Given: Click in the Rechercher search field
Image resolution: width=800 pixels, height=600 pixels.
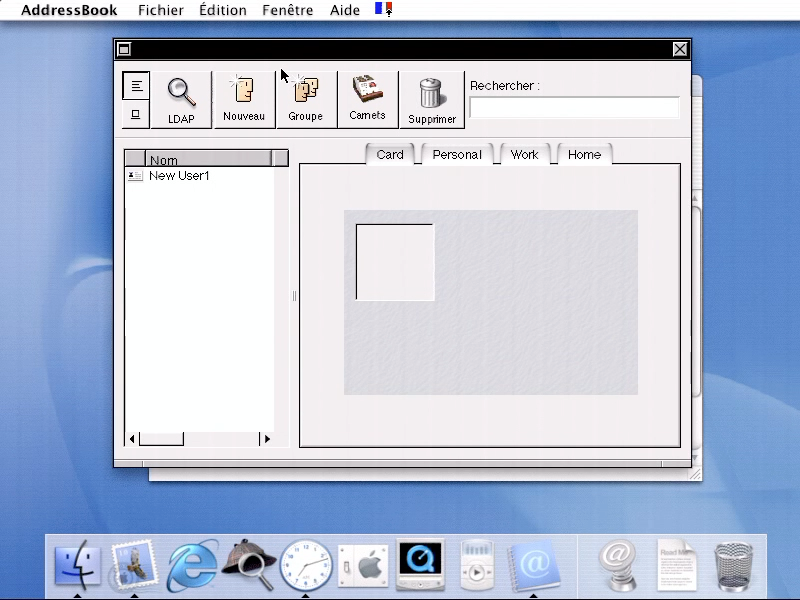Looking at the screenshot, I should pos(574,108).
